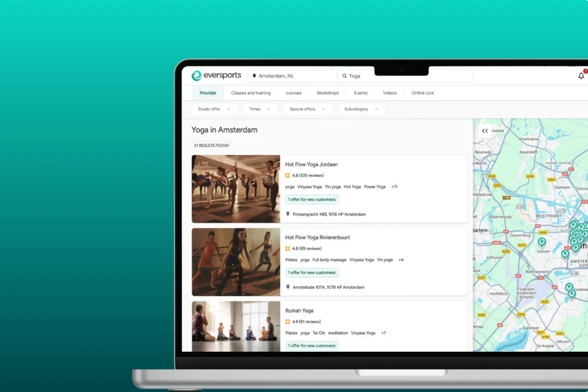
Task: Click the location pin in the Amsterdam field
Action: (254, 76)
